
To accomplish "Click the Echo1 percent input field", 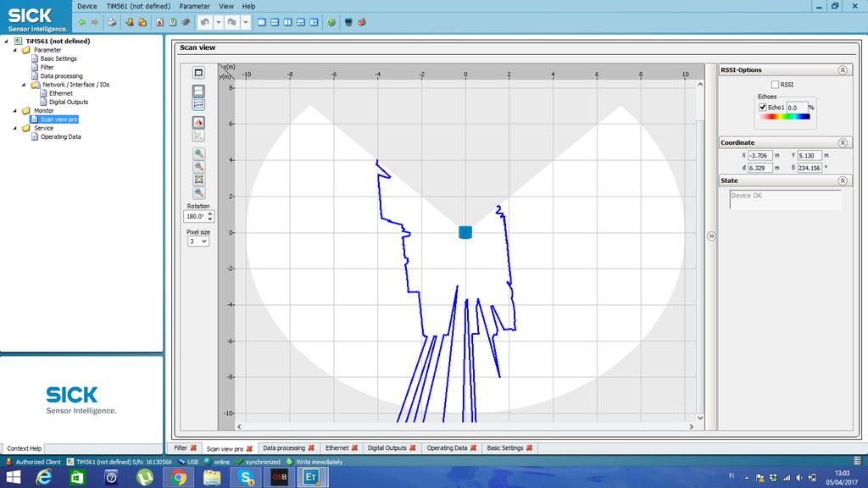I will click(x=797, y=108).
